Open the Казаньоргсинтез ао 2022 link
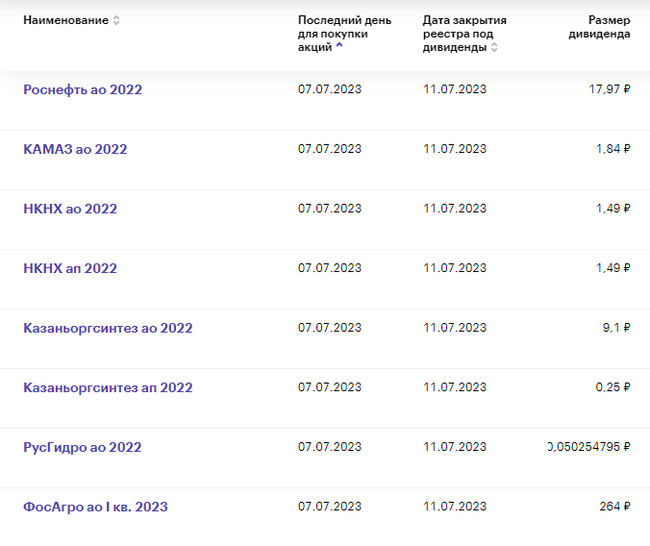 108,328
